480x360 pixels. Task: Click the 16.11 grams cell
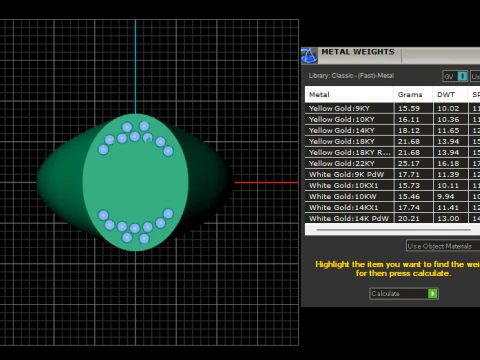point(413,119)
